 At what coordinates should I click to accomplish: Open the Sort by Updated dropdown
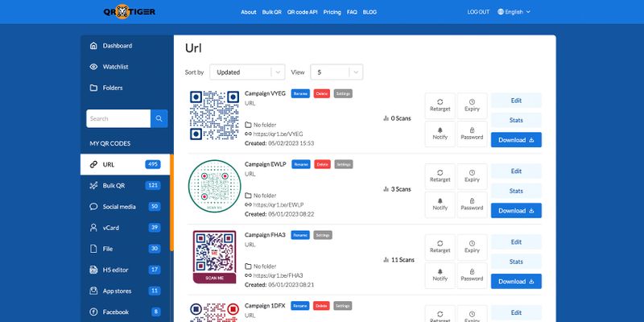(247, 72)
